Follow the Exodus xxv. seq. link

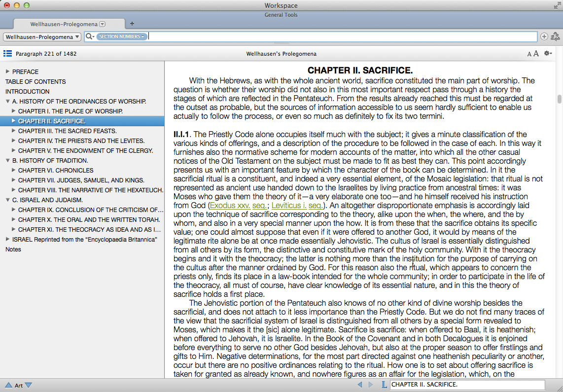(238, 205)
